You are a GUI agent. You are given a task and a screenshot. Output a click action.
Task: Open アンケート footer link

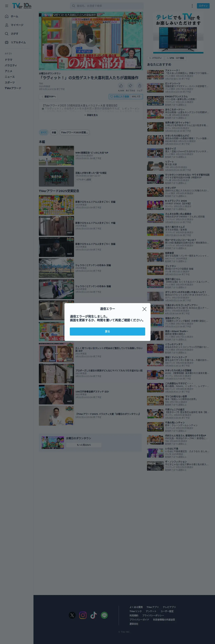tap(151, 611)
